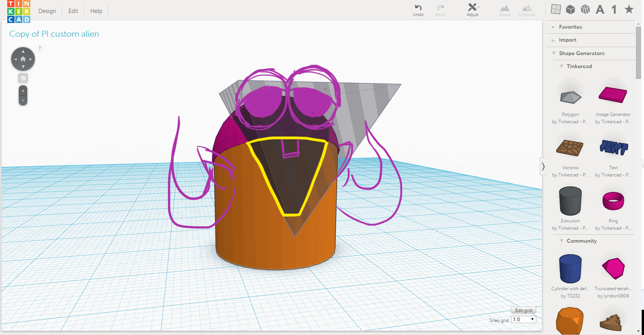Rotate view up with top arrow
This screenshot has height=335, width=644.
[23, 51]
